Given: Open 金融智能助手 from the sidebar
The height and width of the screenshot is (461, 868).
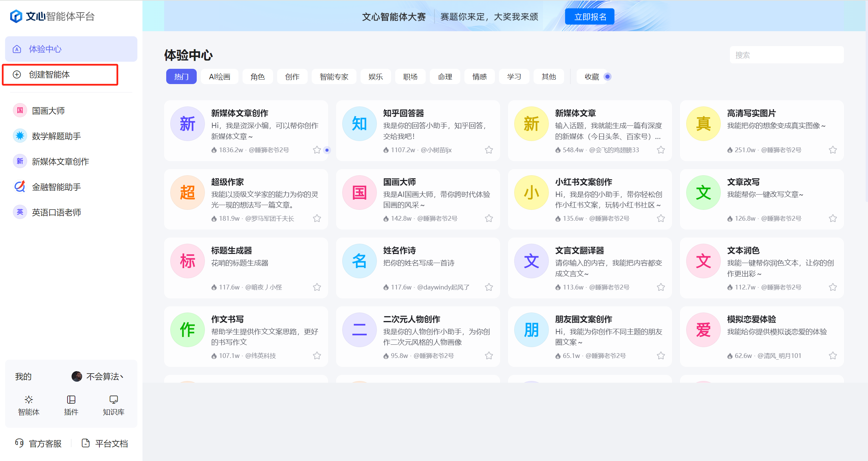Looking at the screenshot, I should click(x=56, y=187).
